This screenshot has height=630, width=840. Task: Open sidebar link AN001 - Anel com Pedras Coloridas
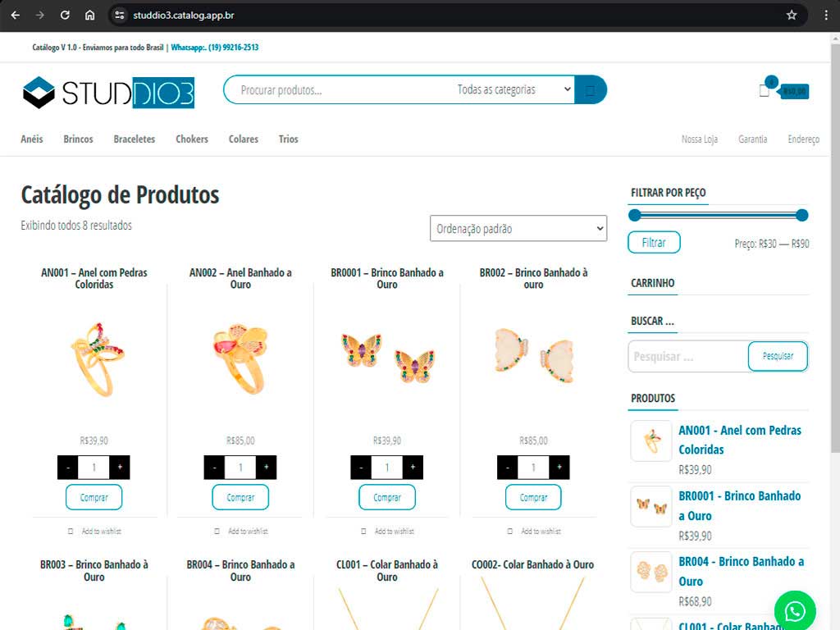coord(740,440)
